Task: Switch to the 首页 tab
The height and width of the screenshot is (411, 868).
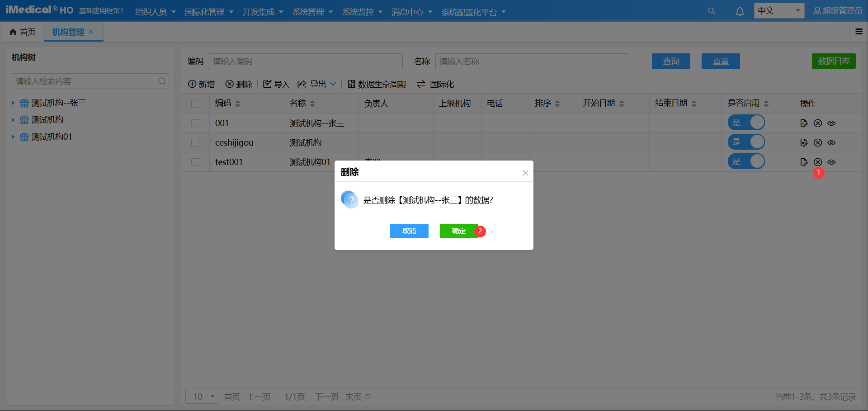Action: 23,32
